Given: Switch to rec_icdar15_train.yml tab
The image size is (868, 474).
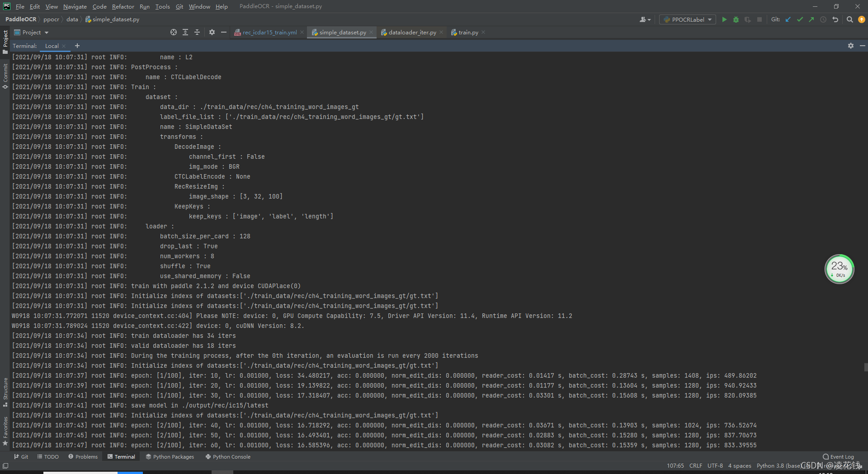Looking at the screenshot, I should point(269,32).
